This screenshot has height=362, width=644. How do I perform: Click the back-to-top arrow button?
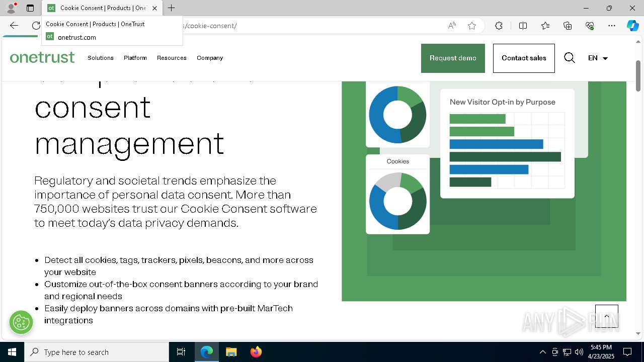point(607,316)
